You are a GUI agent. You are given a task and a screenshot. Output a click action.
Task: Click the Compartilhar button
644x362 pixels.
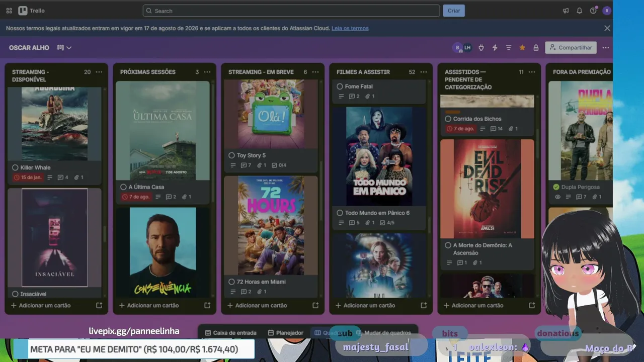[x=571, y=48]
